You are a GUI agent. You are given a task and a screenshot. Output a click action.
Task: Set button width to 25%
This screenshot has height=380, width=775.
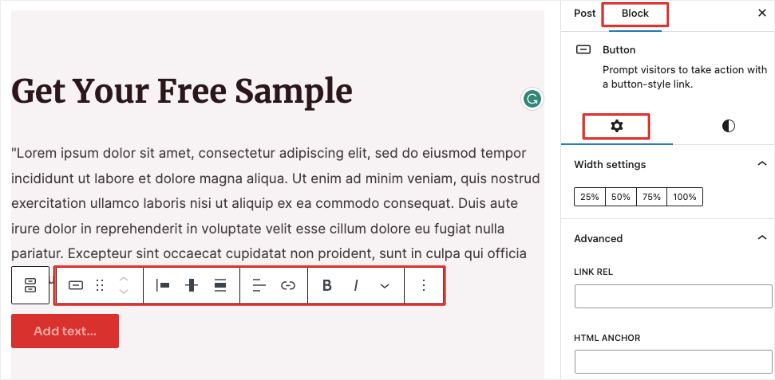pyautogui.click(x=590, y=197)
